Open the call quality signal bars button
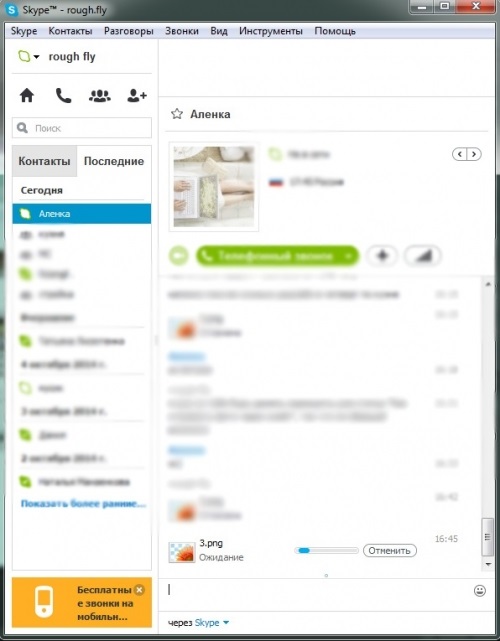The width and height of the screenshot is (500, 641). tap(423, 256)
